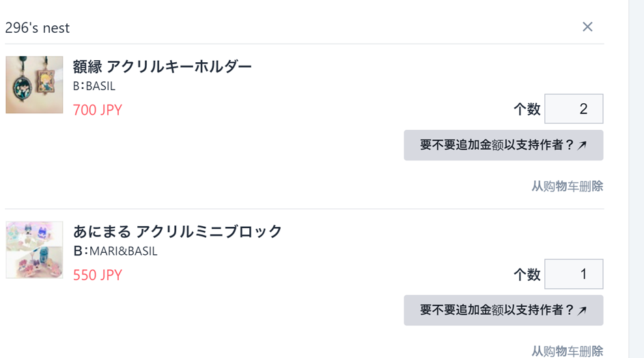The width and height of the screenshot is (644, 358).
Task: Click the あにまる アクリルミニブロック product thumbnail
Action: 34,249
